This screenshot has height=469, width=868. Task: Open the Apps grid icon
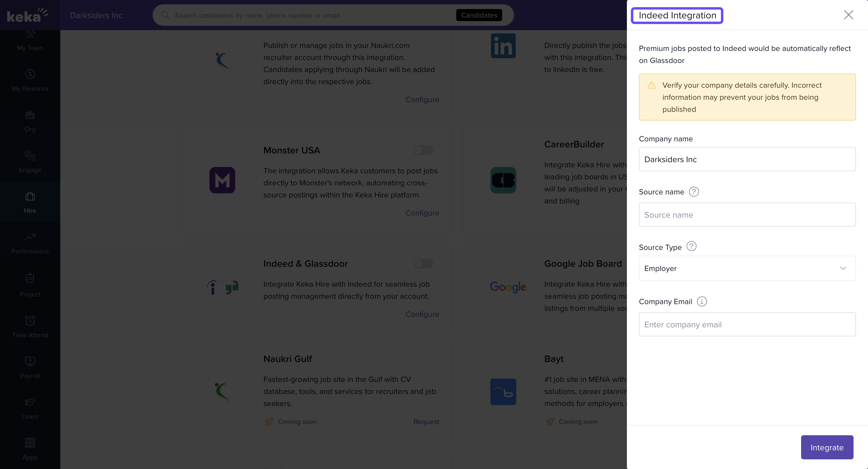tap(30, 443)
